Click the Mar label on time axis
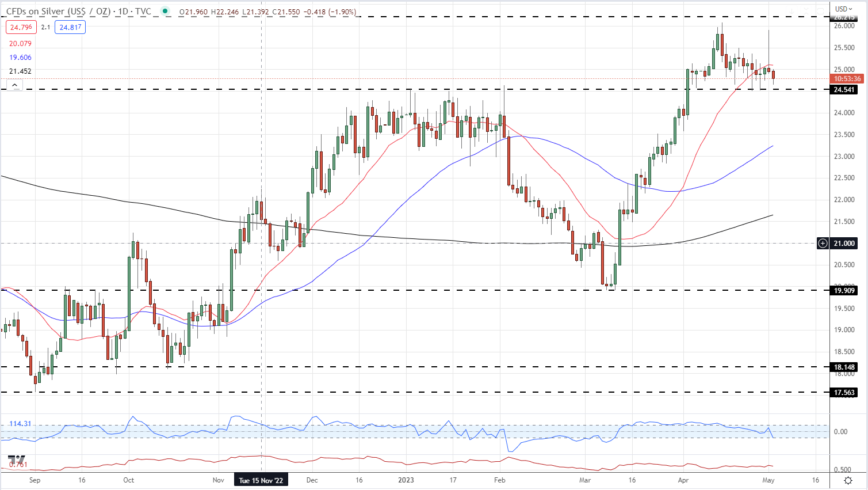868x490 pixels. pyautogui.click(x=585, y=480)
